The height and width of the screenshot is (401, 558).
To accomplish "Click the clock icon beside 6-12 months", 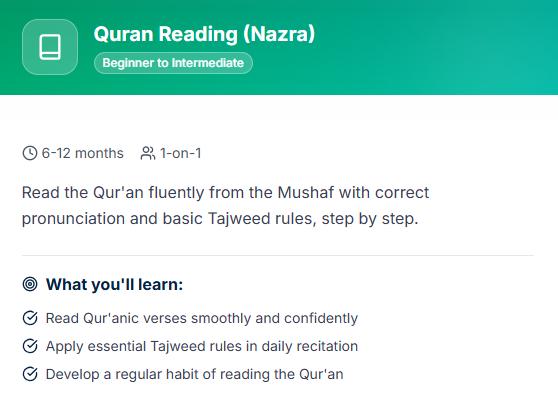I will click(x=30, y=153).
